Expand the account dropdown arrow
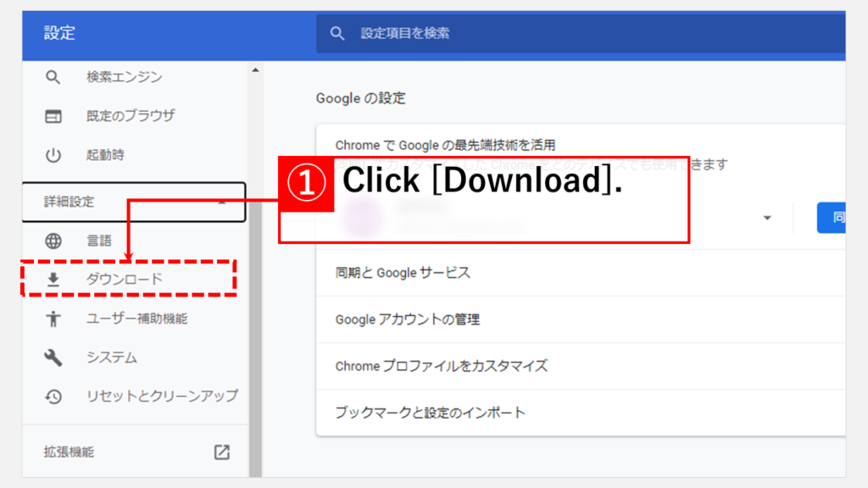 pyautogui.click(x=767, y=218)
